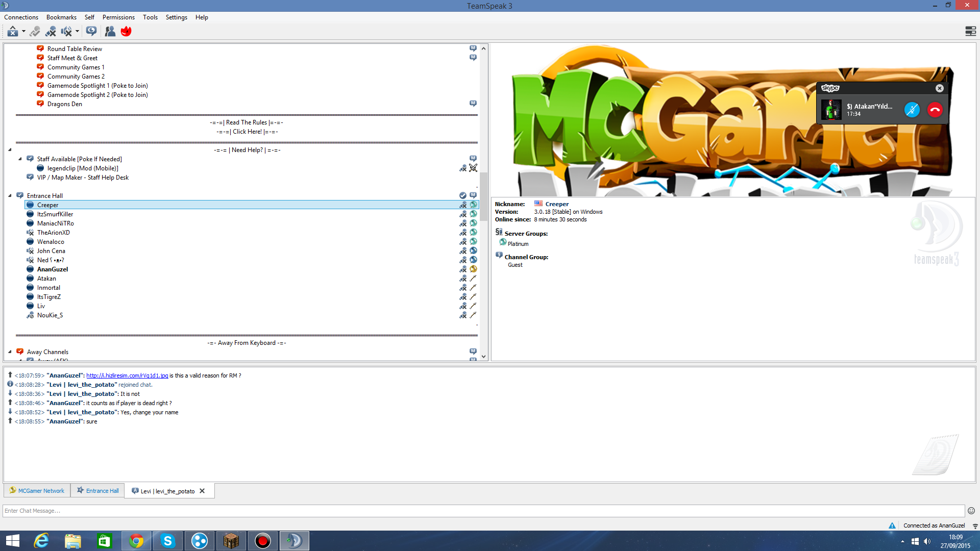
Task: Click the Skype caller avatar thumbnail
Action: [x=831, y=110]
